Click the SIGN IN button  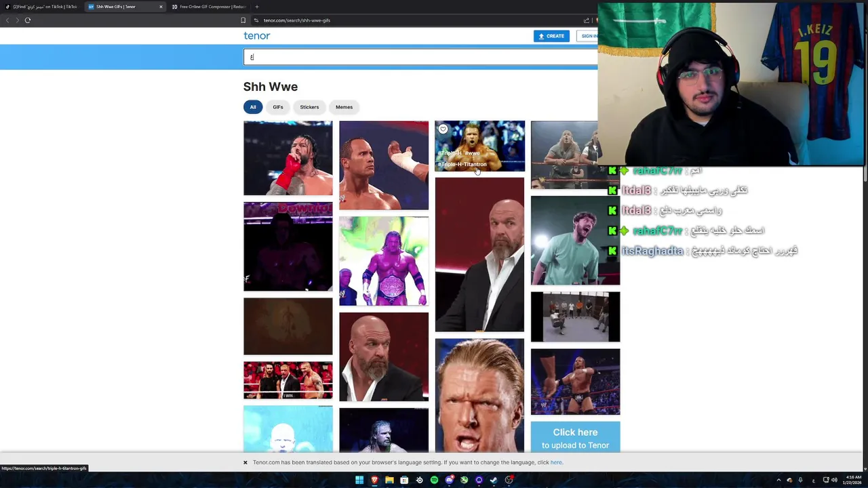(587, 36)
